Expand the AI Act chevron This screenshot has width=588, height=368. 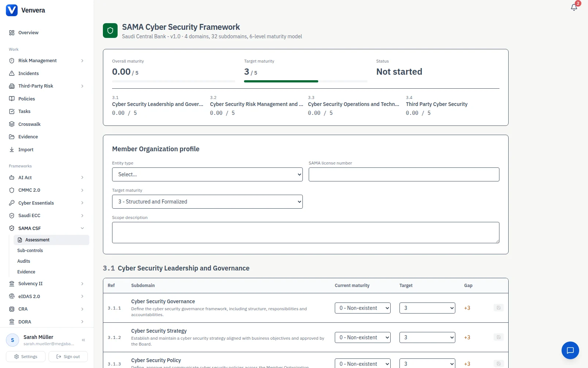click(x=82, y=178)
